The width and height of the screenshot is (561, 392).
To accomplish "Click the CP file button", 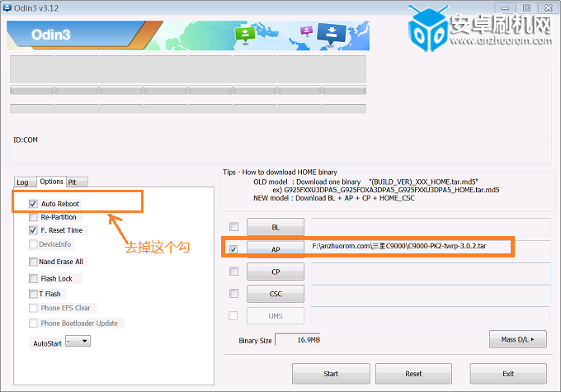I will click(276, 272).
